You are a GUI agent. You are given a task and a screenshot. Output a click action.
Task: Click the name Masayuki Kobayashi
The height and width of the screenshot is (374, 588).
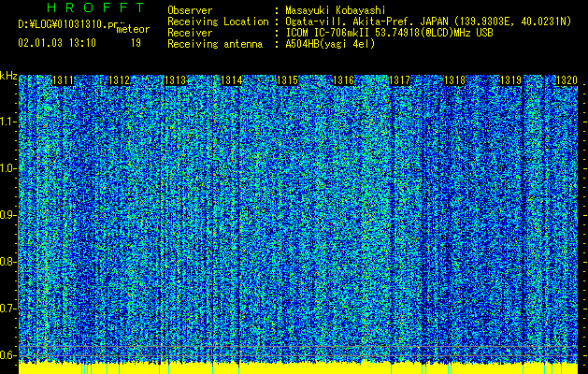point(336,10)
